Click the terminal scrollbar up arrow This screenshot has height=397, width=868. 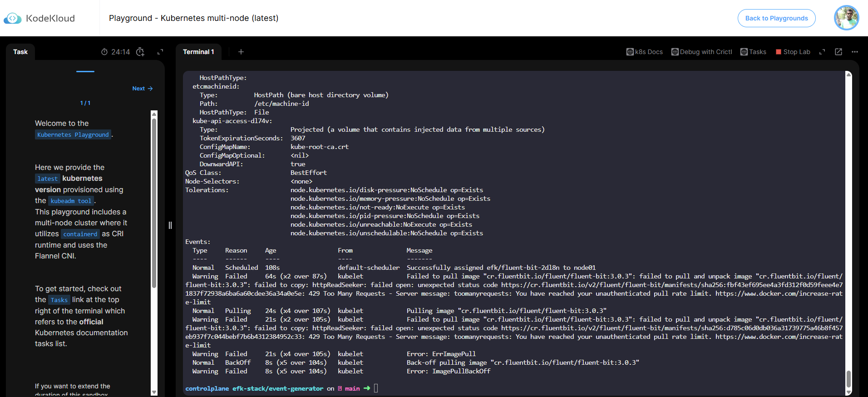coord(848,74)
